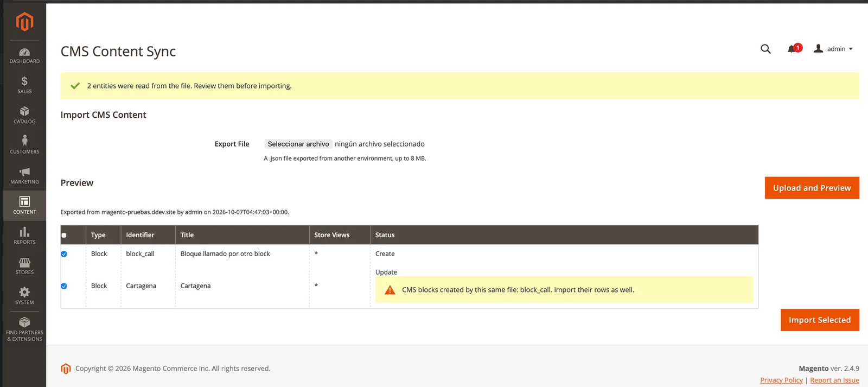The width and height of the screenshot is (868, 387).
Task: Open the Privacy Policy link
Action: pyautogui.click(x=781, y=380)
